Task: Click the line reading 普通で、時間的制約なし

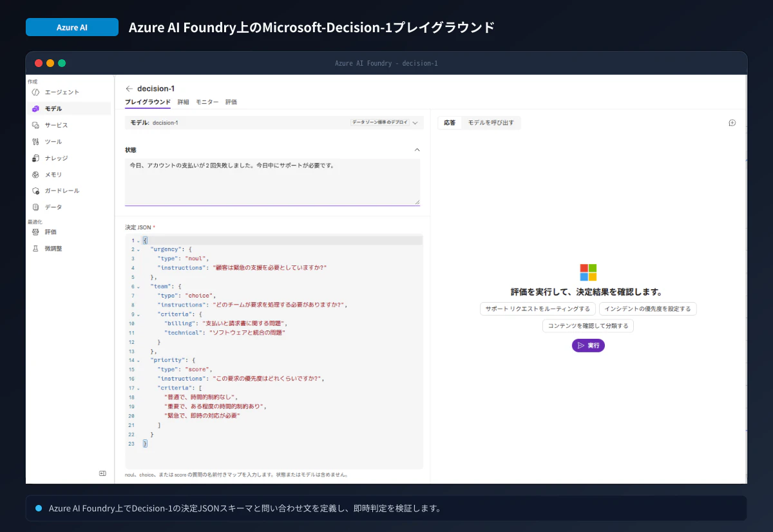Action: (202, 397)
